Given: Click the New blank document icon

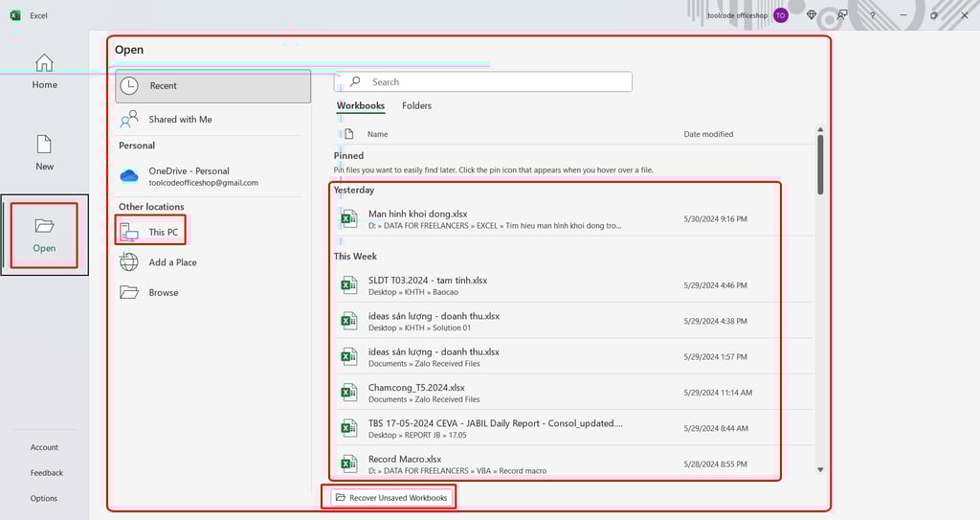Looking at the screenshot, I should (x=44, y=144).
